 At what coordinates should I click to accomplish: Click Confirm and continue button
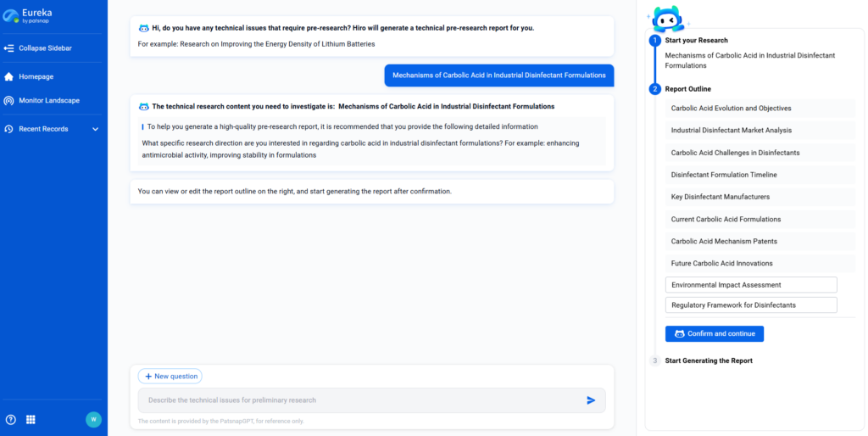point(714,333)
